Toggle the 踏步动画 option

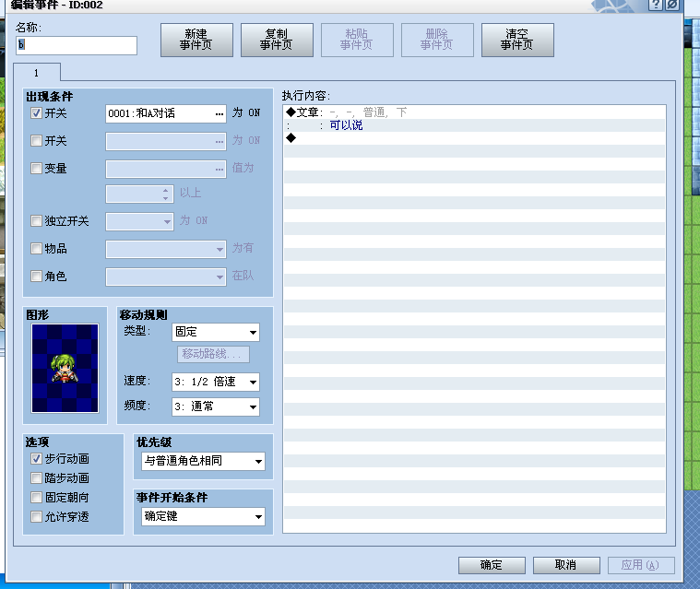36,477
